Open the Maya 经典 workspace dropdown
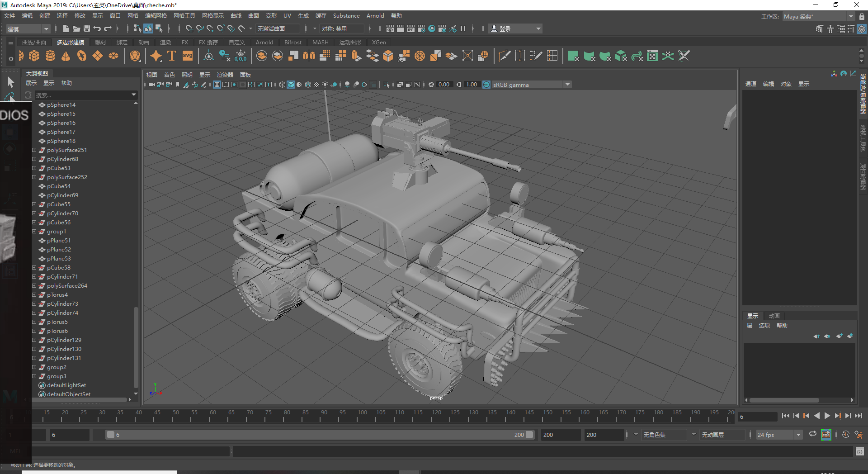This screenshot has width=868, height=474. [x=818, y=17]
